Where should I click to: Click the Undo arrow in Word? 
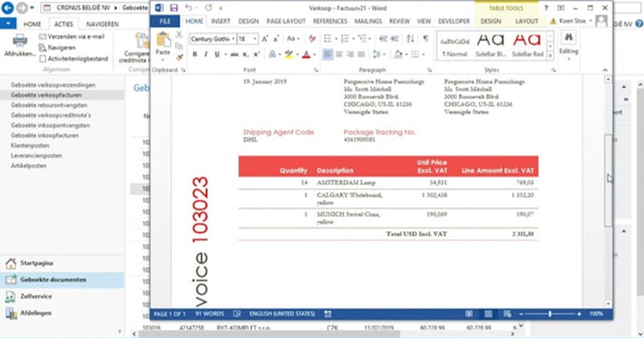tap(188, 8)
